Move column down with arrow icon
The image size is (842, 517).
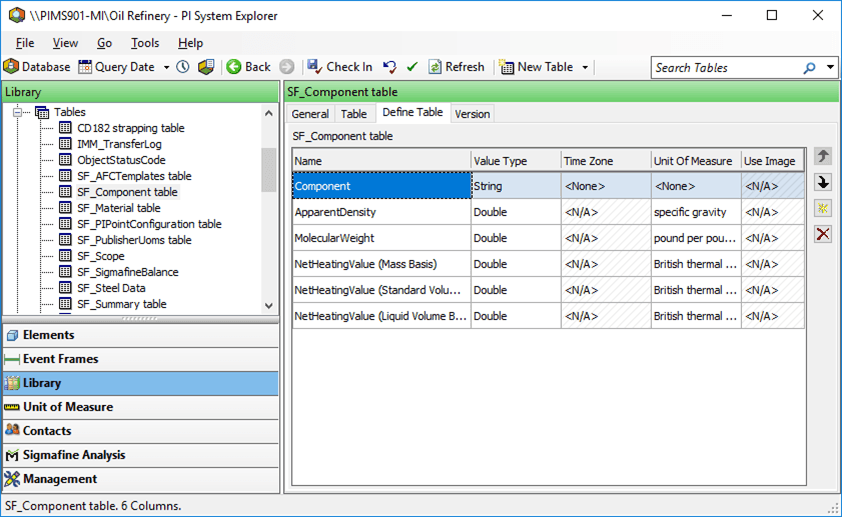[823, 183]
